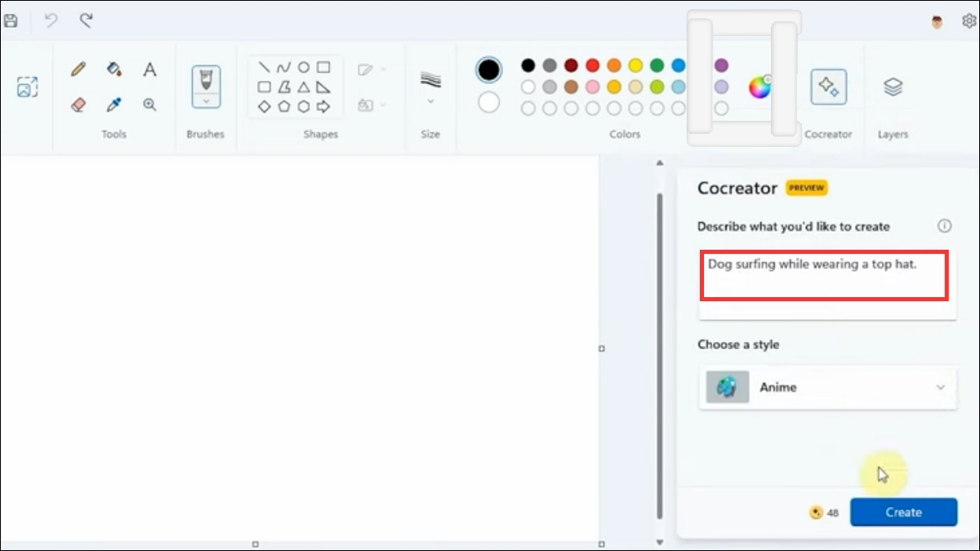Undo the last action

coord(51,21)
